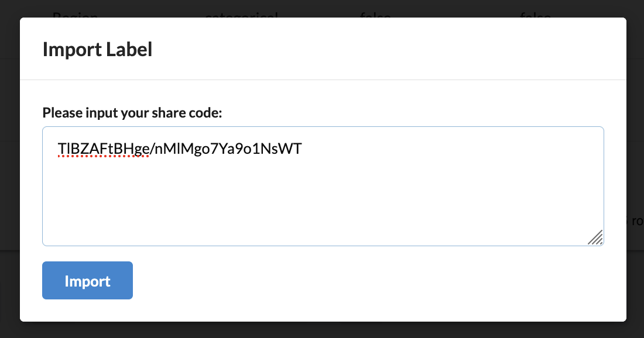Click the blue Import button
Viewport: 644px width, 338px height.
87,281
